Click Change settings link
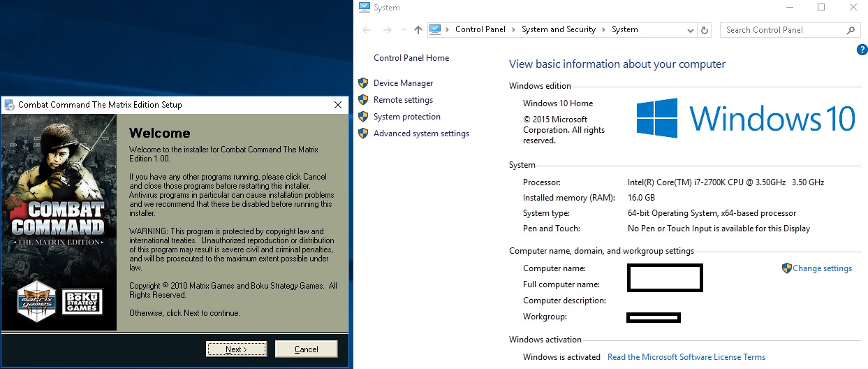Viewport: 868px width, 369px height. [822, 268]
